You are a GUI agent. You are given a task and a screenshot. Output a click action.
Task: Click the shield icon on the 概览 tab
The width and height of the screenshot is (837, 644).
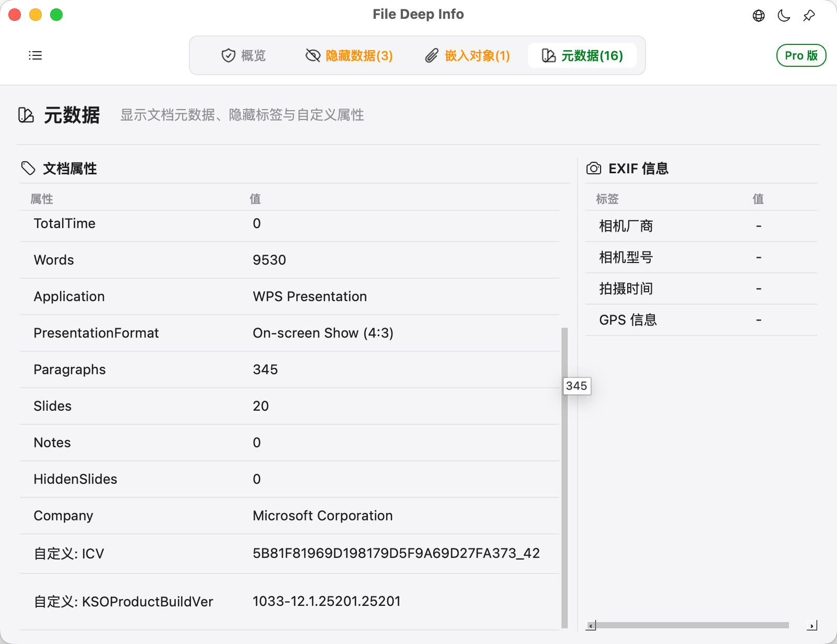click(x=228, y=55)
